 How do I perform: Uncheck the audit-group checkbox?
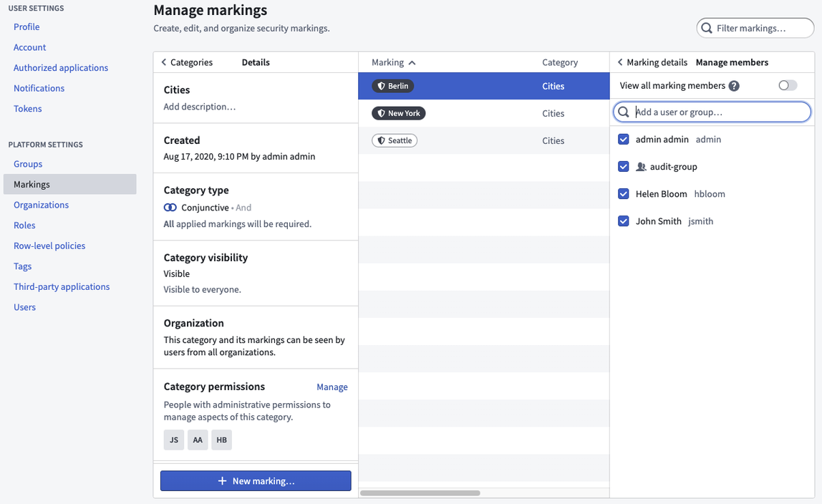click(624, 167)
